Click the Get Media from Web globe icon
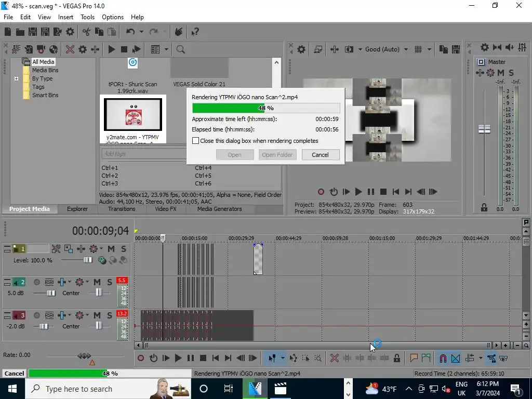 point(54,49)
